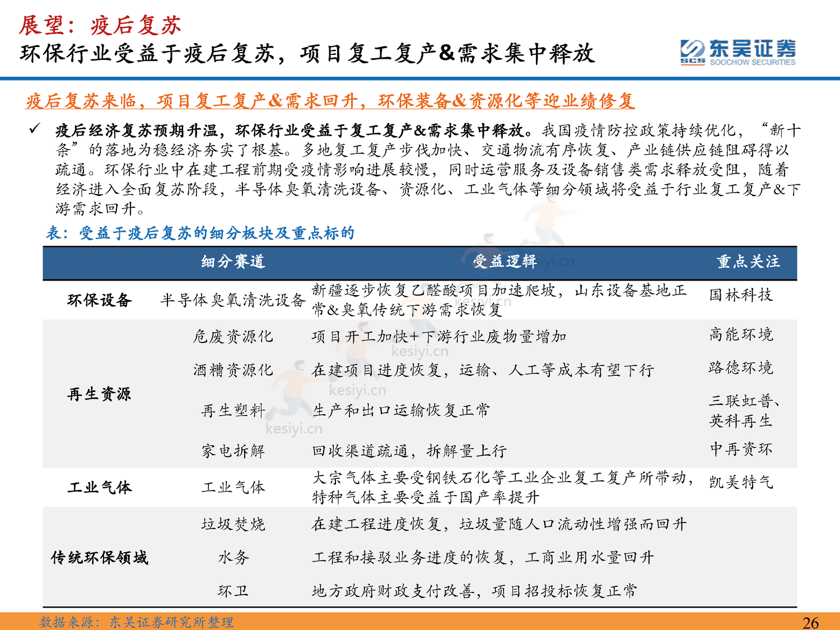Select cell '垃圾焚烧'
The height and width of the screenshot is (630, 840).
pyautogui.click(x=233, y=524)
